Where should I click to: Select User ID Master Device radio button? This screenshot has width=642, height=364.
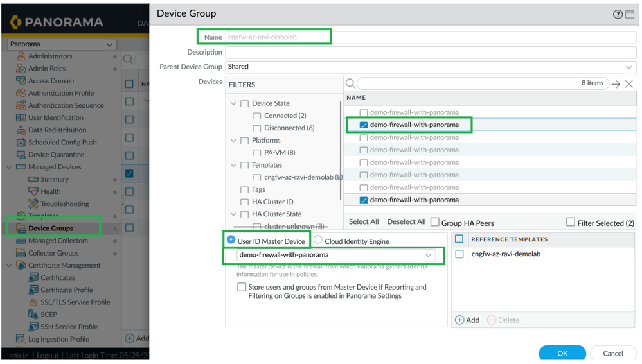[231, 239]
